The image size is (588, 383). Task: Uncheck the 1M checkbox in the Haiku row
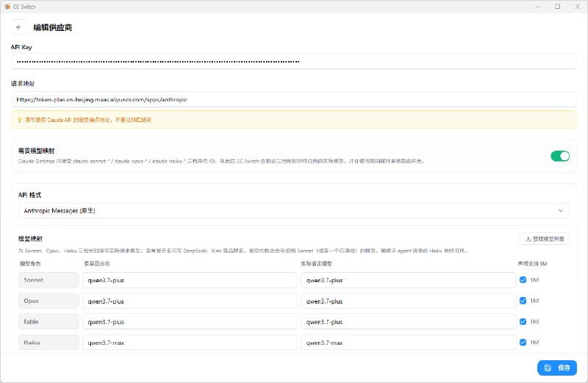pyautogui.click(x=523, y=343)
